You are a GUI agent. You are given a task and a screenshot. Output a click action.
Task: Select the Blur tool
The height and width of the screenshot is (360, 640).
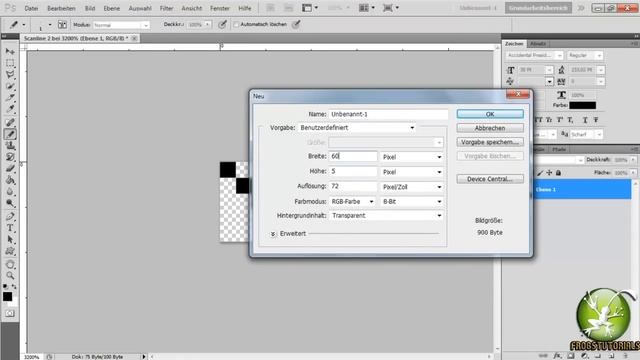10,191
